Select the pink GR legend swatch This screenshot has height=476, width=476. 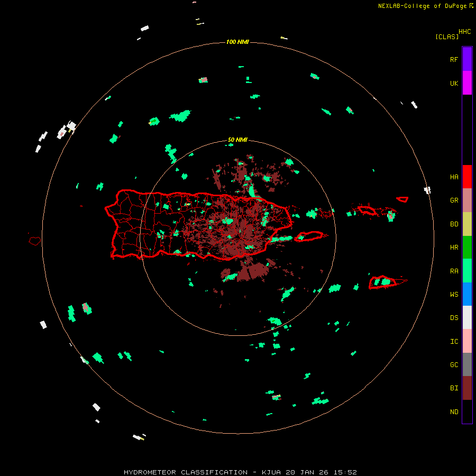[x=467, y=200]
